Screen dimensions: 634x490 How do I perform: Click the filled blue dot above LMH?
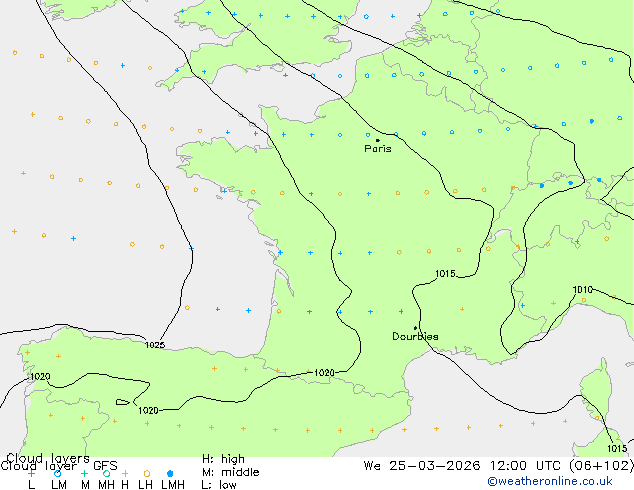pos(170,473)
